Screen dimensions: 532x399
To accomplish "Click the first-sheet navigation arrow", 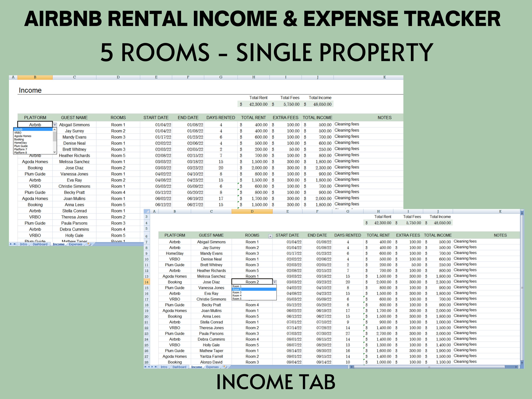I will coord(145,367).
